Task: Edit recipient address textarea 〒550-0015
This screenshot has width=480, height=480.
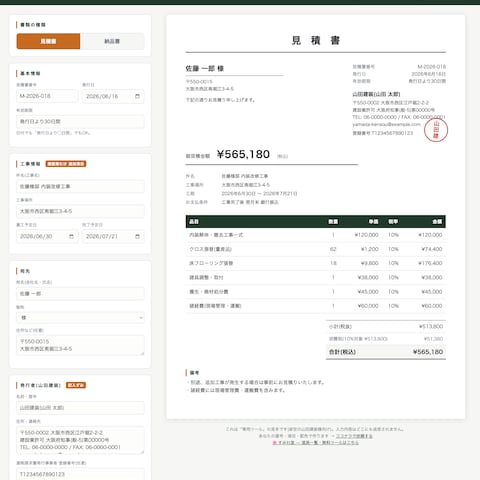Action: click(80, 345)
